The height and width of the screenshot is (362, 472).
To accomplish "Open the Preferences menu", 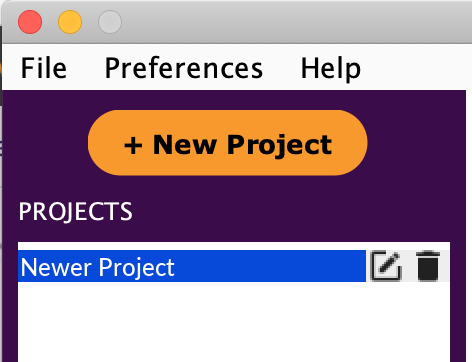I will coord(184,68).
